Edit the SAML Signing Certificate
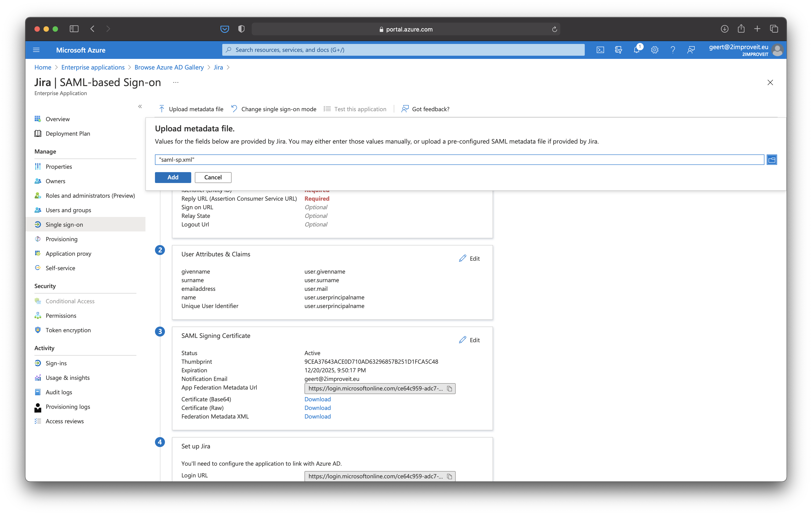This screenshot has width=812, height=515. [469, 340]
